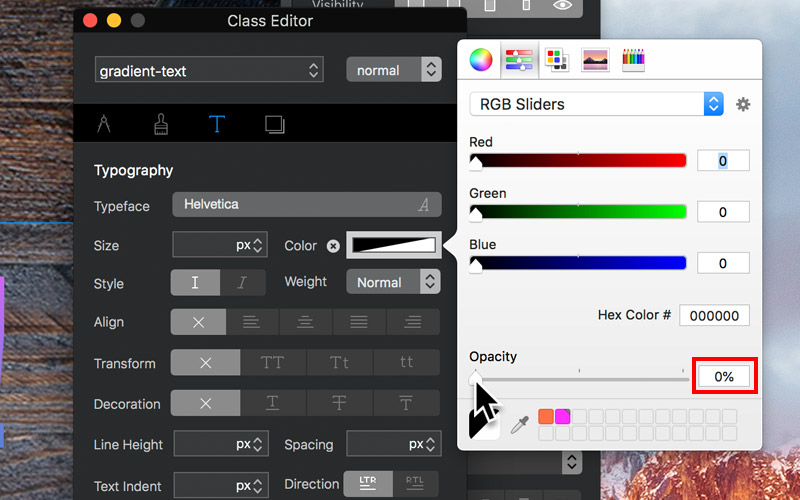Click the eye visibility icon at top

pyautogui.click(x=562, y=6)
